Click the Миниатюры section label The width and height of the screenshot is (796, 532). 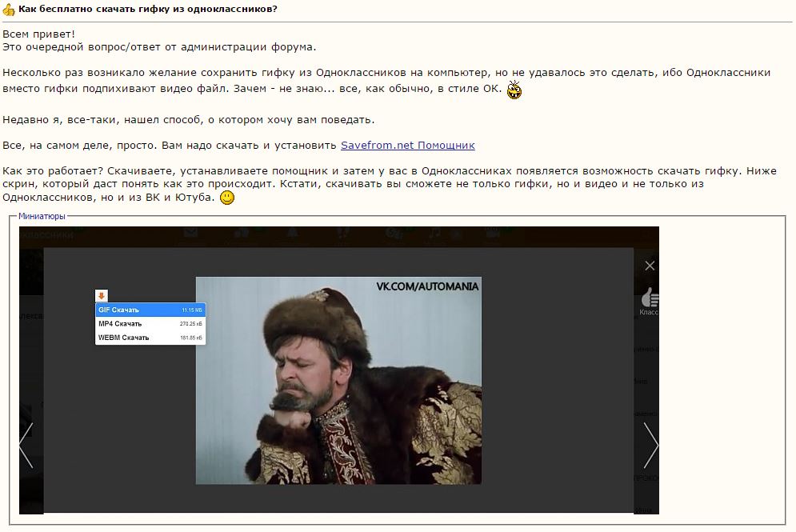[42, 216]
